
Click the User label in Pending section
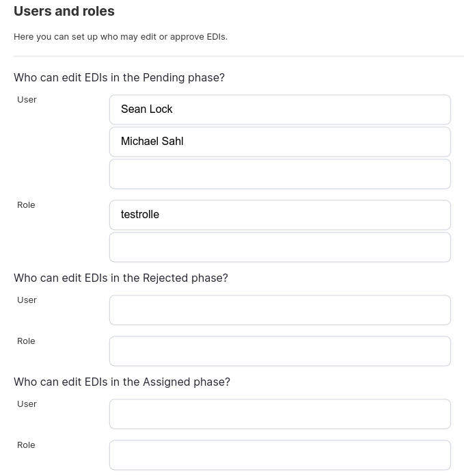coord(27,100)
